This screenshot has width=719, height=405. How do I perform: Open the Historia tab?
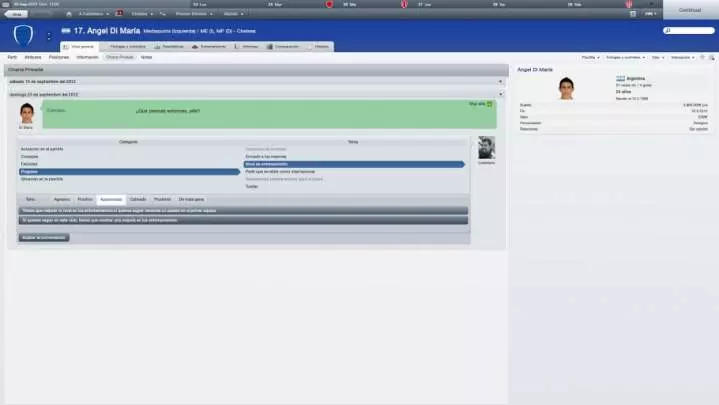pyautogui.click(x=318, y=47)
